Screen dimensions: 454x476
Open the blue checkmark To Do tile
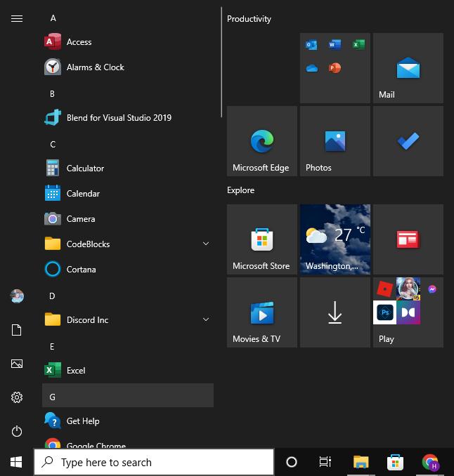(x=408, y=141)
